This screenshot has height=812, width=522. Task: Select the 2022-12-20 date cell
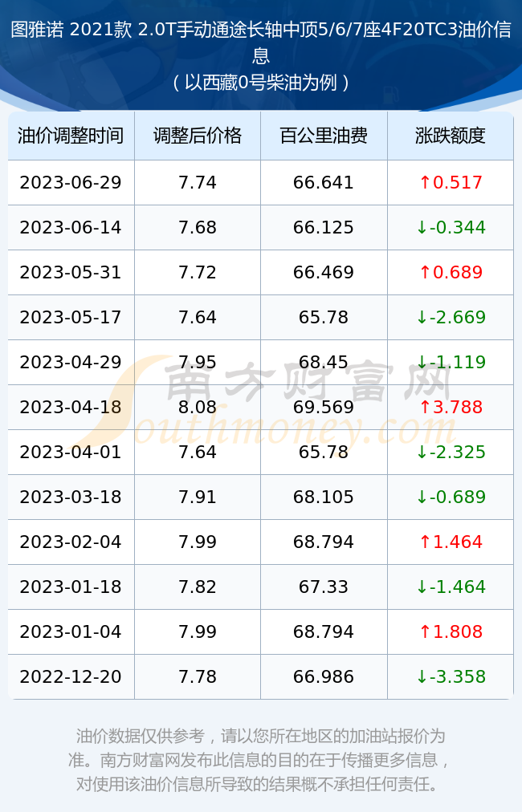[x=71, y=676]
